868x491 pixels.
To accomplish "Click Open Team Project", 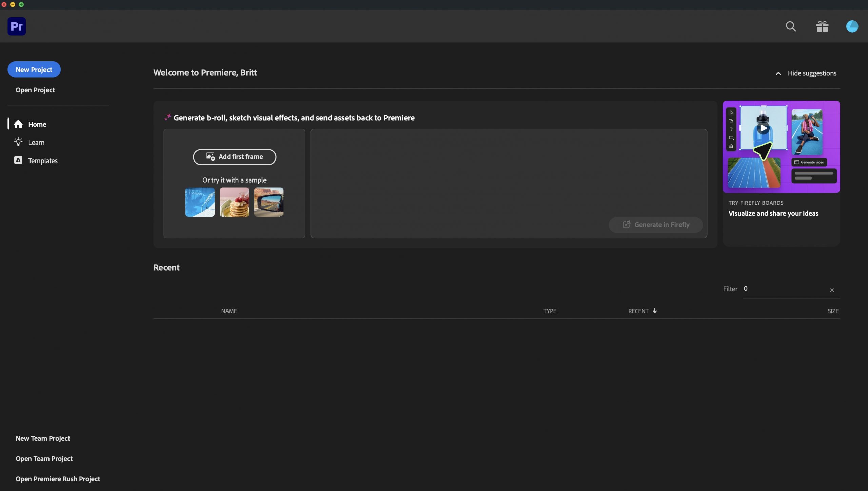I will [x=44, y=459].
